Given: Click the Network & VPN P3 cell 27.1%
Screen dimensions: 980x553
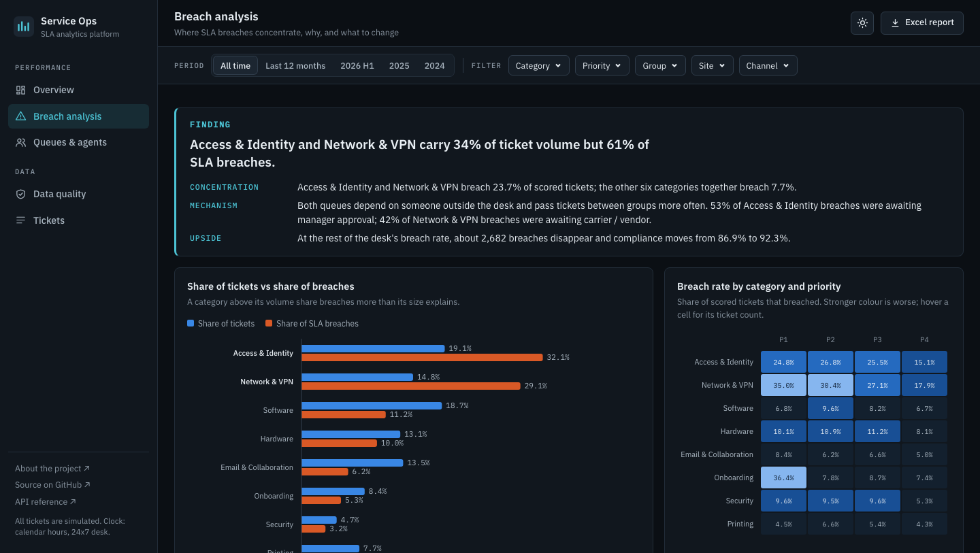Looking at the screenshot, I should (x=877, y=385).
